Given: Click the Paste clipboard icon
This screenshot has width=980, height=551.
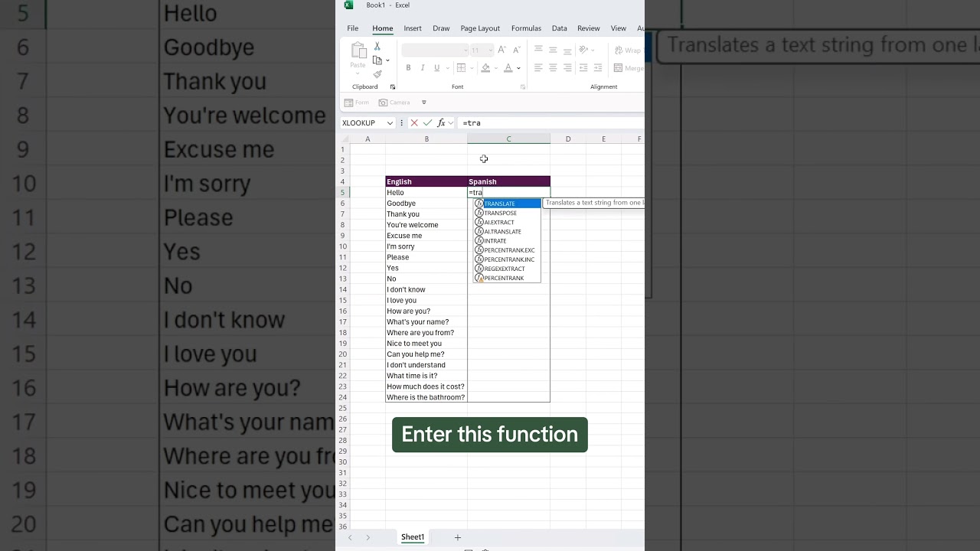Looking at the screenshot, I should point(358,51).
